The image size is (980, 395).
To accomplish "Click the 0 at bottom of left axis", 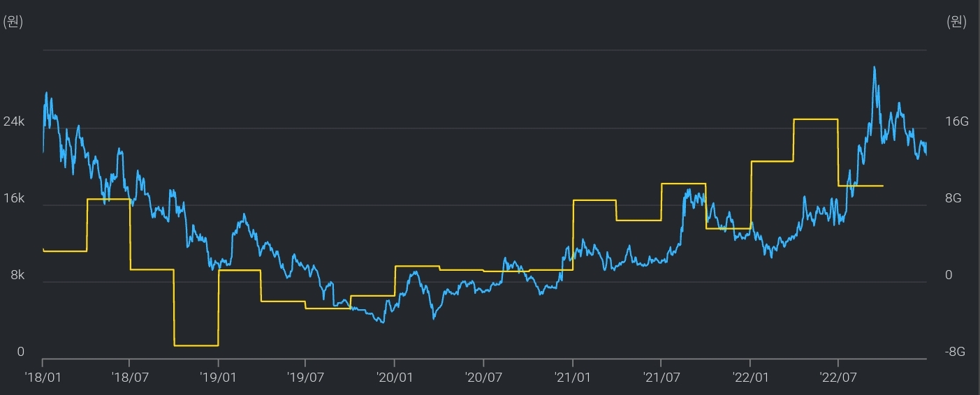I will 21,352.
